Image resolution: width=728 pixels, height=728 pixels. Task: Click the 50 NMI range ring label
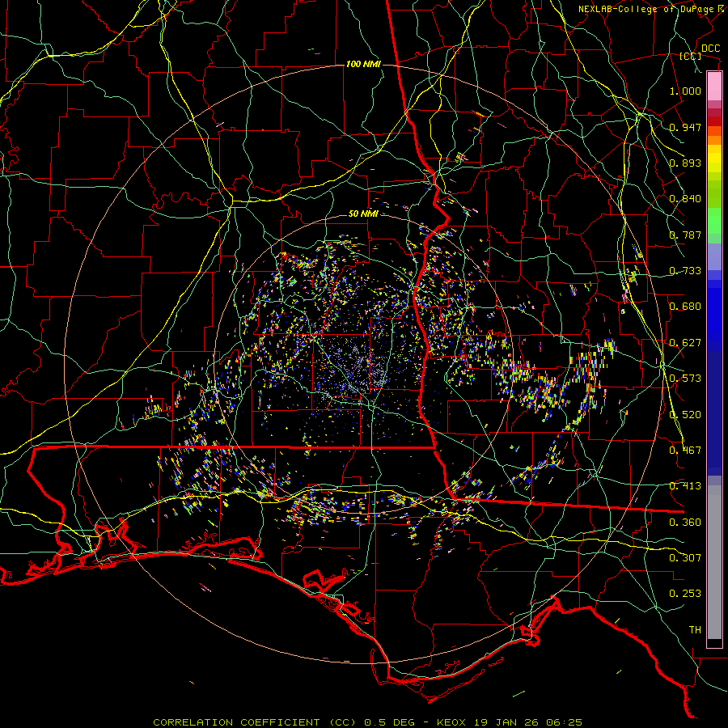(363, 214)
